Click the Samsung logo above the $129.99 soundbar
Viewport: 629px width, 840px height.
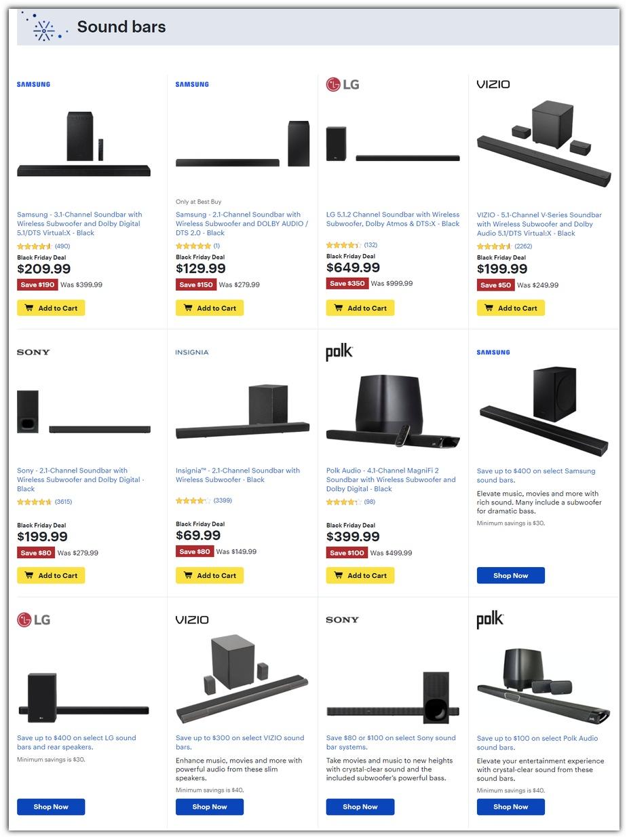pos(192,84)
